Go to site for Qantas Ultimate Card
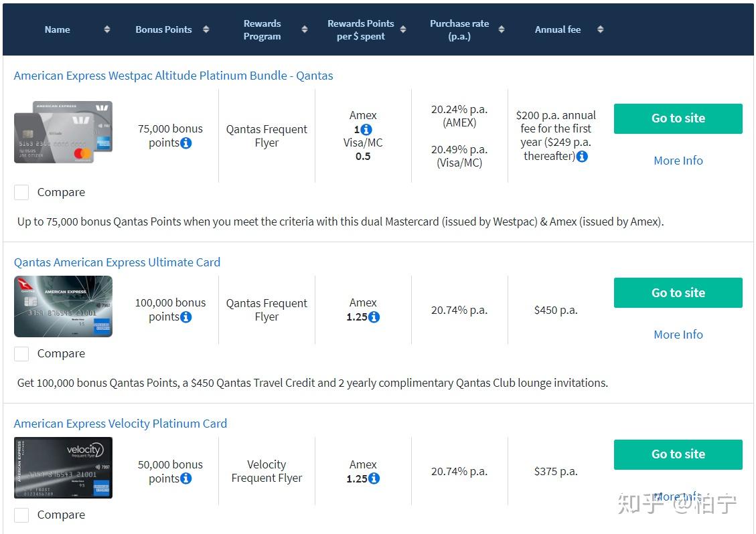This screenshot has height=534, width=756. coord(678,292)
